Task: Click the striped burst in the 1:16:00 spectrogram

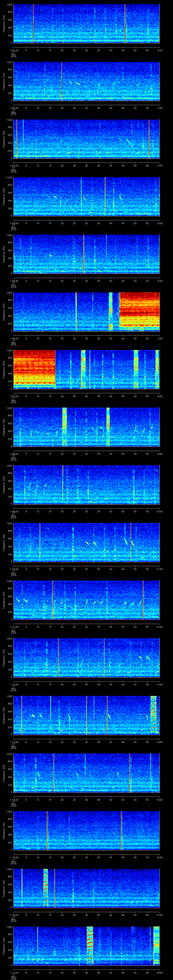Action: (46, 887)
